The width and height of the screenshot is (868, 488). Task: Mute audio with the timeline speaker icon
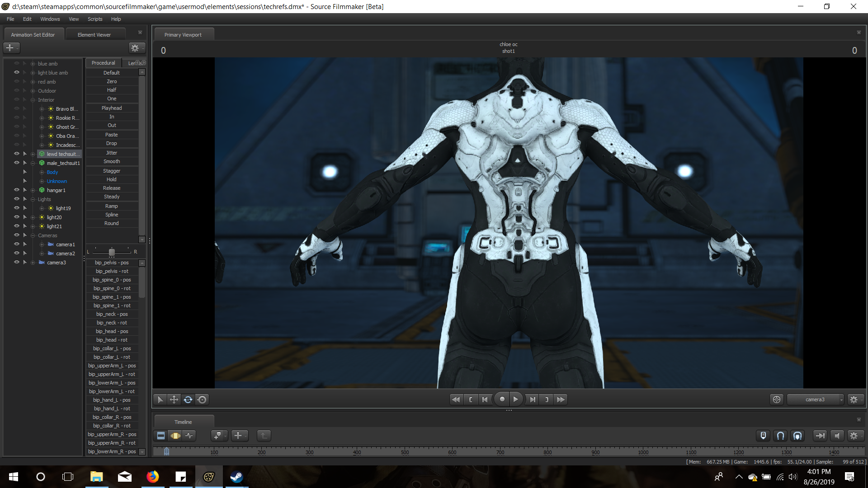(x=837, y=436)
